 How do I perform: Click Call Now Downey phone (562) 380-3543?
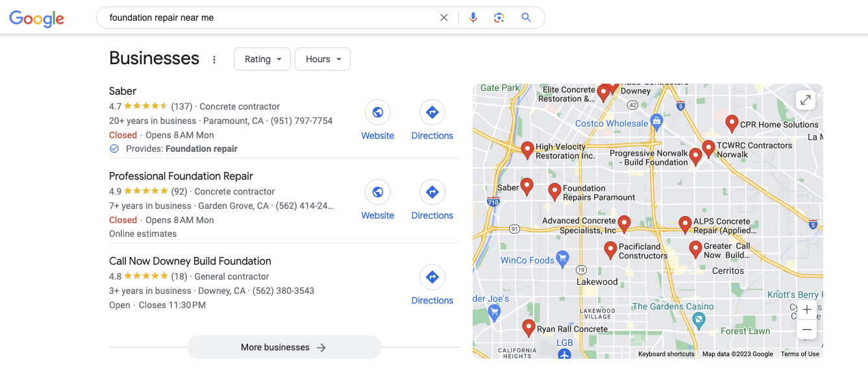pos(283,291)
